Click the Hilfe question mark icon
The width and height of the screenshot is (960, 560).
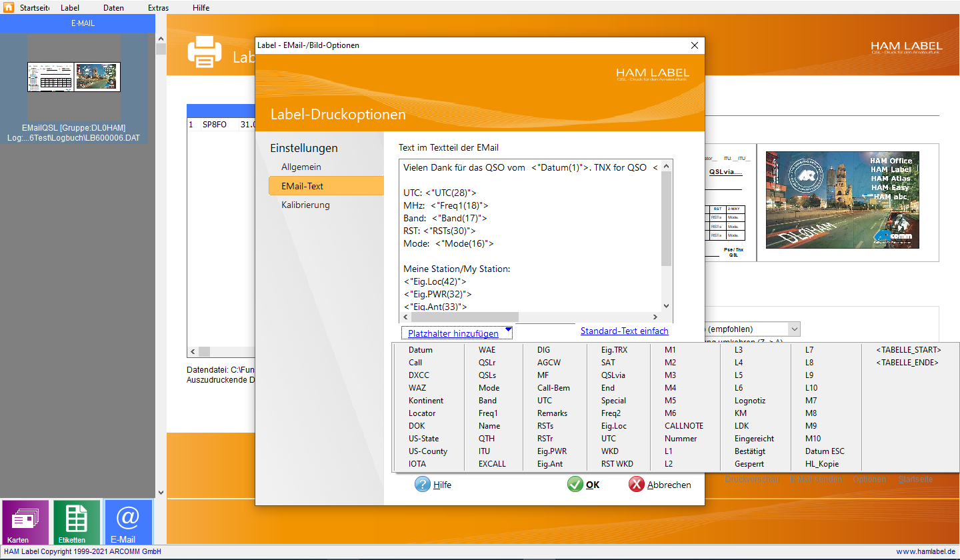422,485
